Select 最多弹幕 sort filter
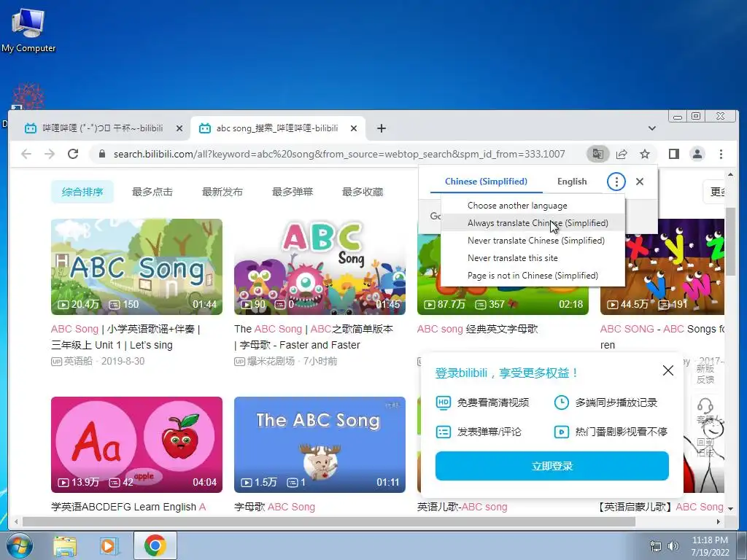 click(292, 192)
